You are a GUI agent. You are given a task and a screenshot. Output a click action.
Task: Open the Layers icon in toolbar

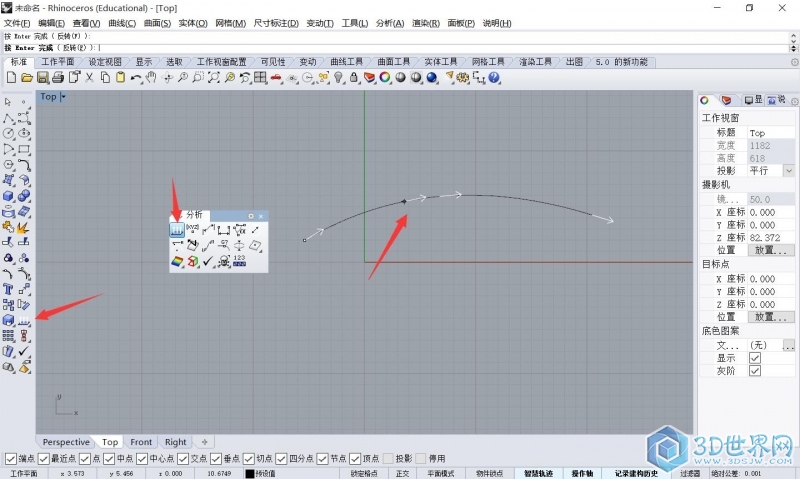(369, 78)
